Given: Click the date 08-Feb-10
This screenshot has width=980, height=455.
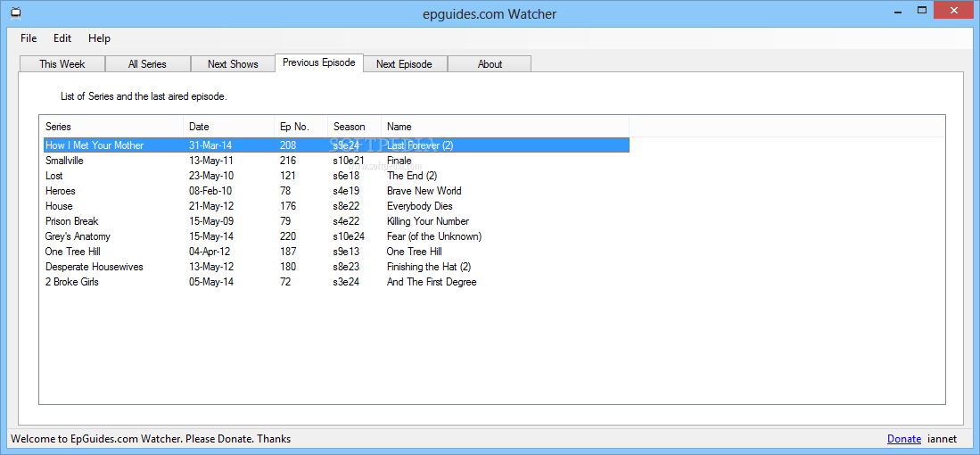Looking at the screenshot, I should coord(210,191).
